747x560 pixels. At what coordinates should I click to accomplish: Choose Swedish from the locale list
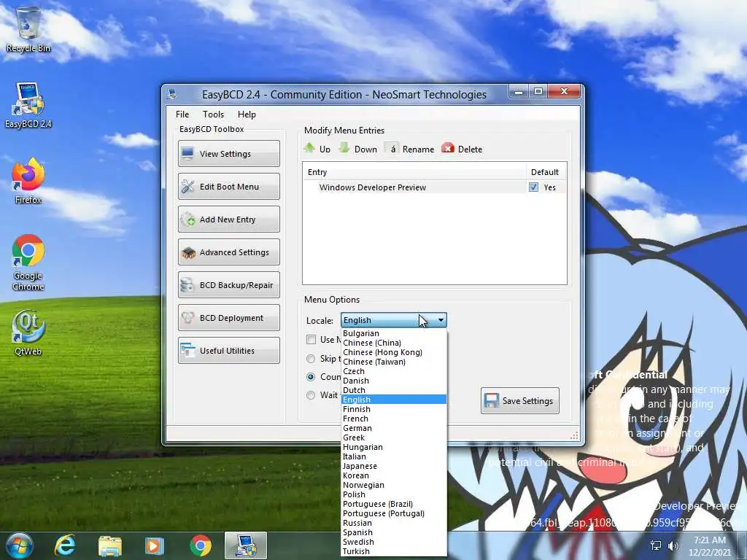393,542
